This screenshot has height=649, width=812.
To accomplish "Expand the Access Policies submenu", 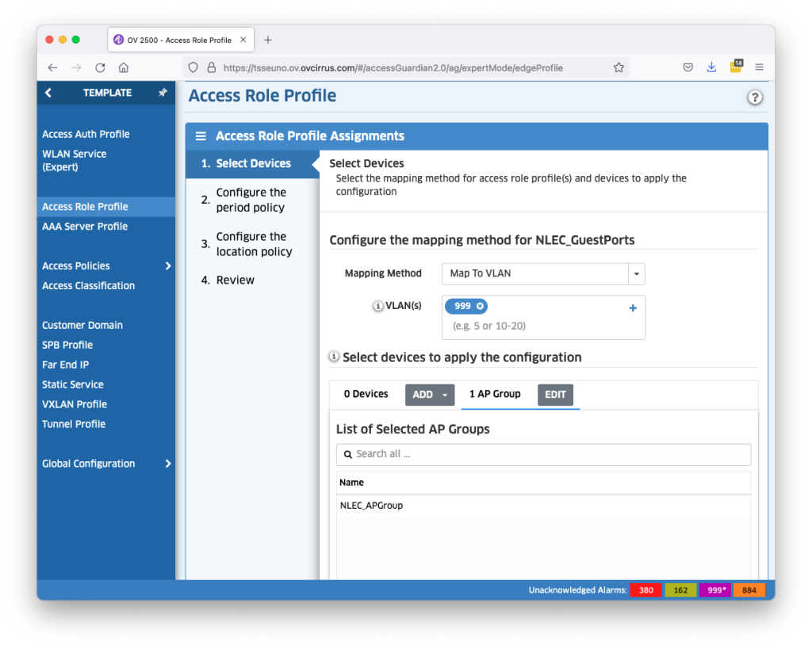I will 167,266.
